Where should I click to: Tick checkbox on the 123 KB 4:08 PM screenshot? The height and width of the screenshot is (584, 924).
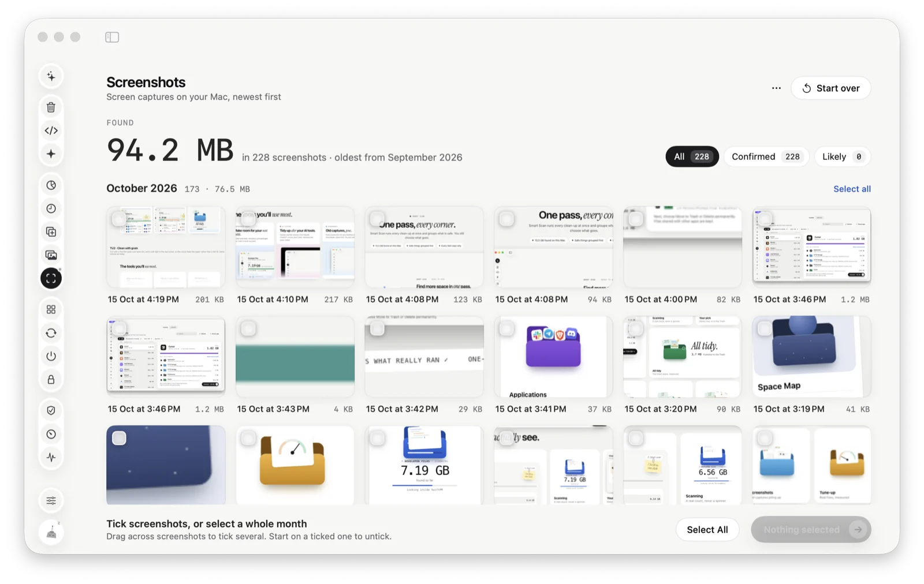click(377, 219)
